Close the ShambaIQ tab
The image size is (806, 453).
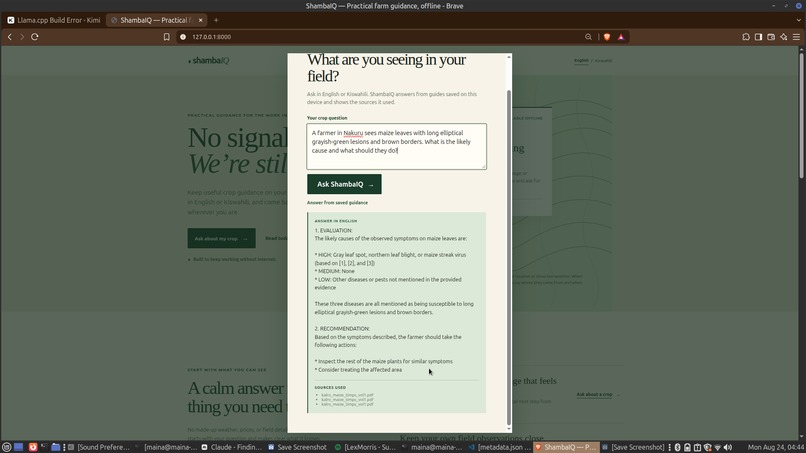pyautogui.click(x=200, y=20)
